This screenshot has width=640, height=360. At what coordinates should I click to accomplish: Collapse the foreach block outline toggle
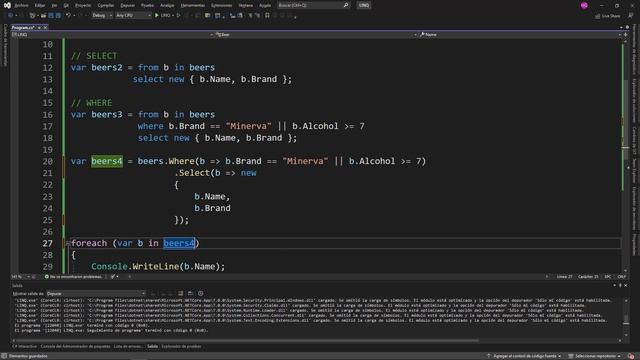67,244
